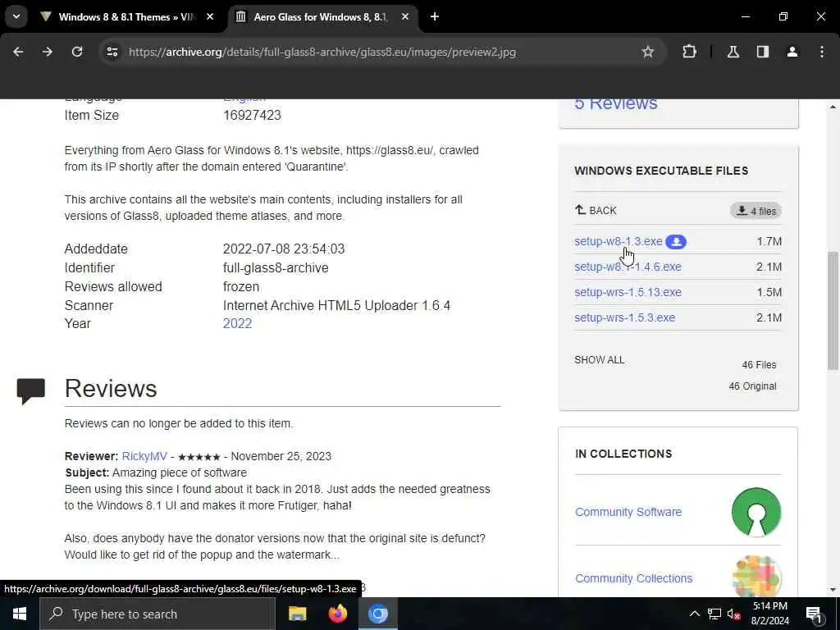Select the Chromium taskbar icon

click(377, 614)
